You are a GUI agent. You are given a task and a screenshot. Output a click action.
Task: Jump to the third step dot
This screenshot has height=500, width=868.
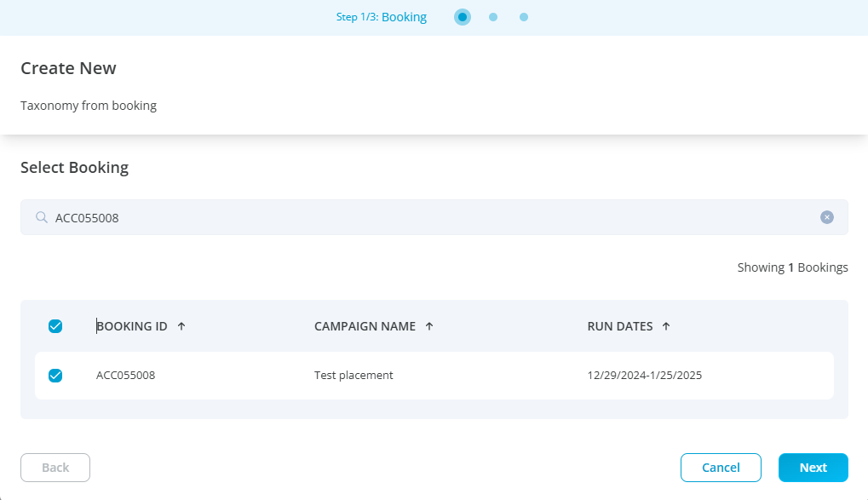tap(524, 17)
